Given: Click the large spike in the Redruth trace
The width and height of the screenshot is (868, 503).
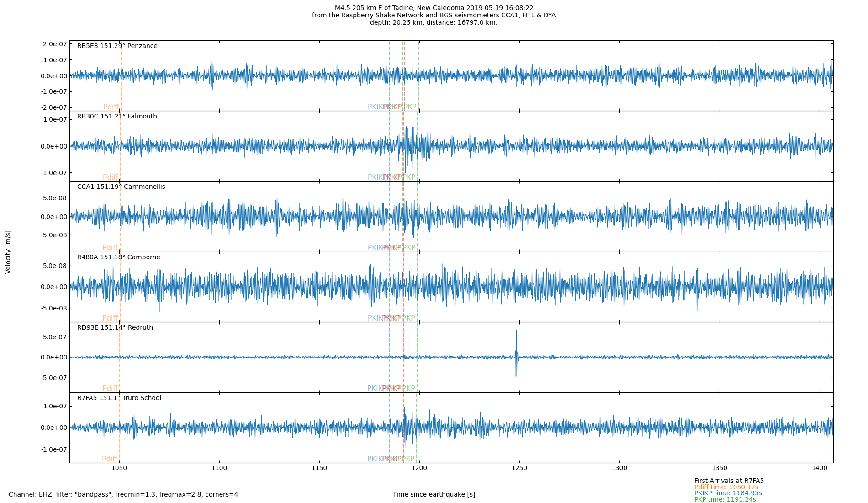Looking at the screenshot, I should tap(516, 353).
